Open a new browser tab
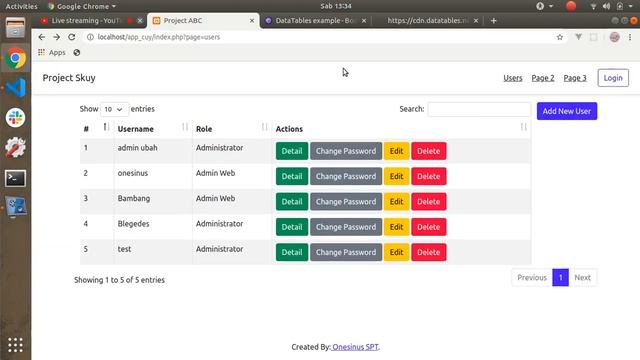 [493, 20]
